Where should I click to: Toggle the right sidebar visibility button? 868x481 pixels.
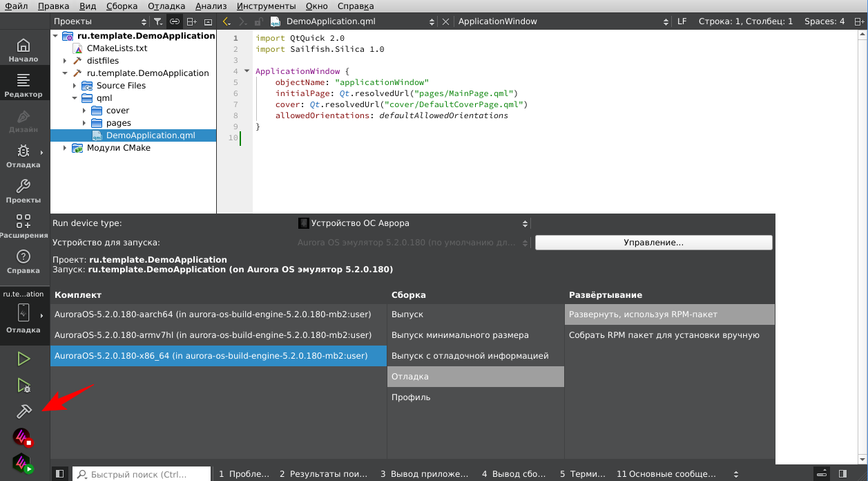(842, 474)
